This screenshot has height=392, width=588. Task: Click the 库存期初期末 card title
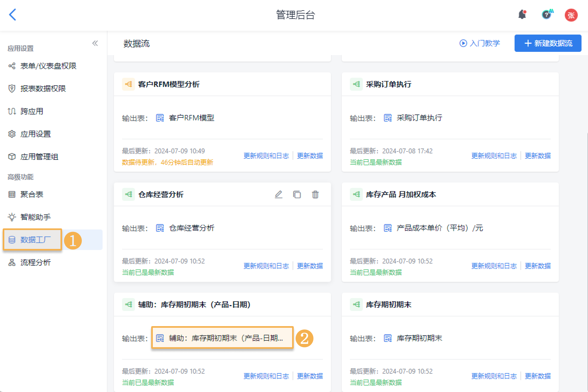click(x=388, y=305)
